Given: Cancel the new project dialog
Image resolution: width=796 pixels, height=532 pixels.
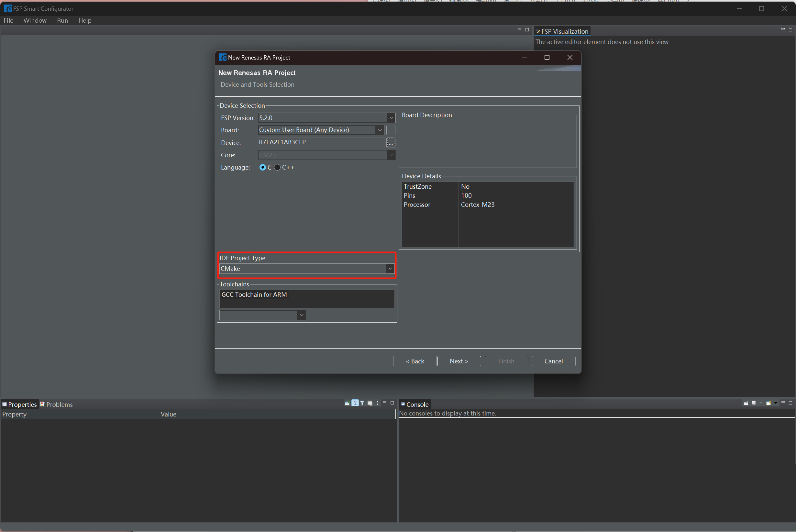Looking at the screenshot, I should (554, 361).
